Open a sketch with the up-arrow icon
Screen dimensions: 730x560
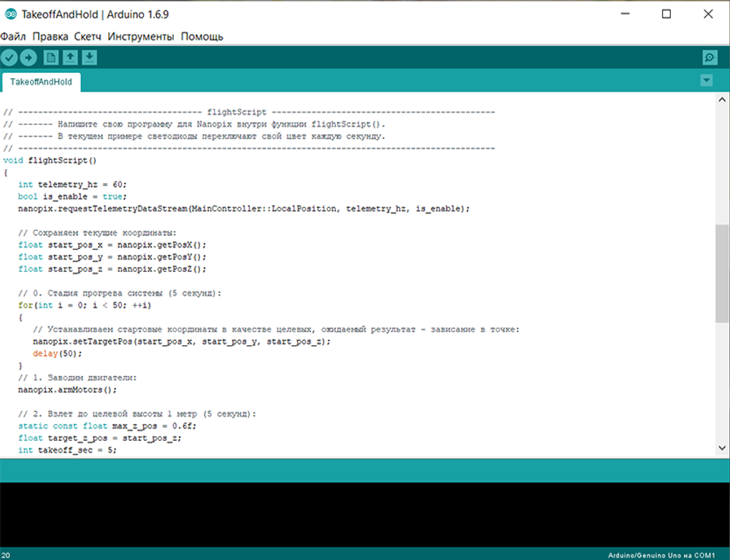70,57
